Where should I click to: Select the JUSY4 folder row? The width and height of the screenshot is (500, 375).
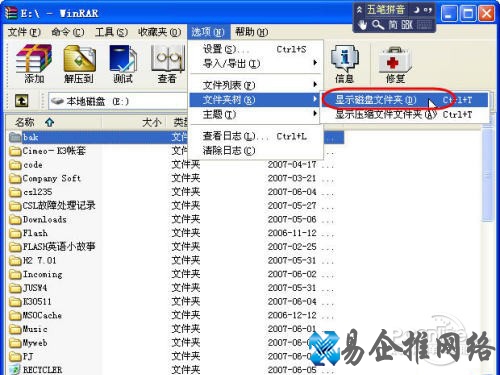(x=28, y=288)
